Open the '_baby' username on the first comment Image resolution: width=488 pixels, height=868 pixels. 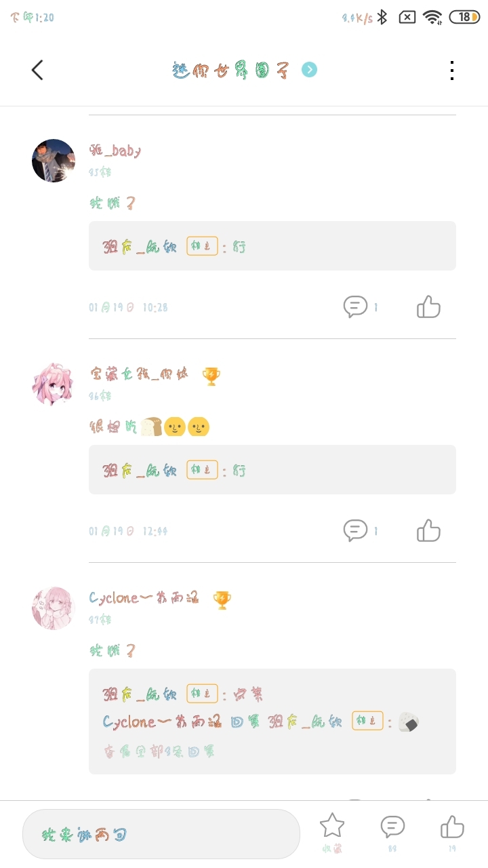click(115, 151)
